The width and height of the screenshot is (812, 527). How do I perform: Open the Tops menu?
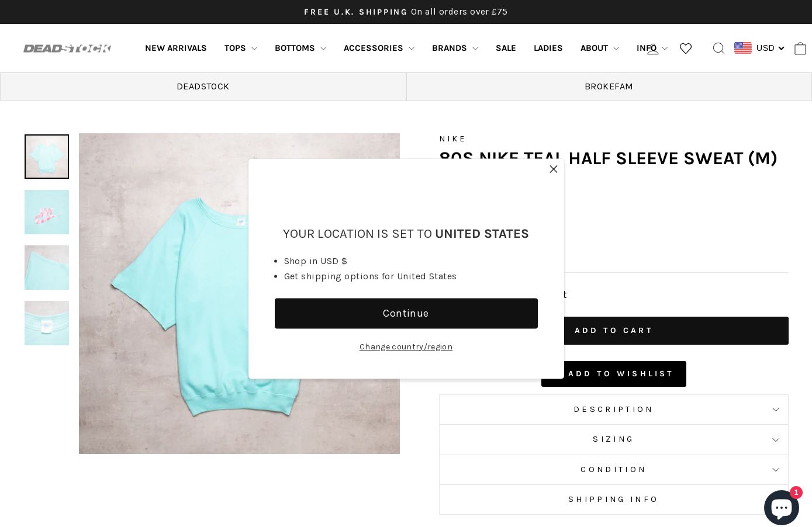click(x=240, y=48)
